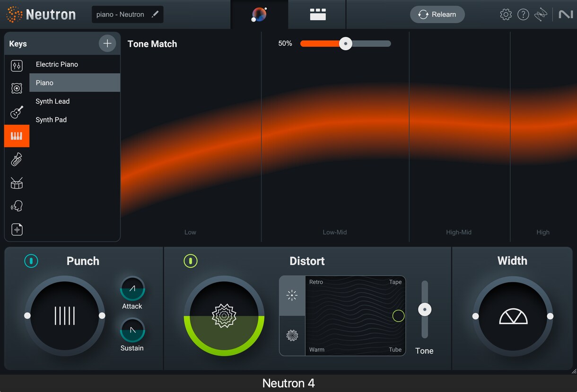The height and width of the screenshot is (392, 577).
Task: Click the Native Instruments logo icon
Action: pyautogui.click(x=566, y=15)
